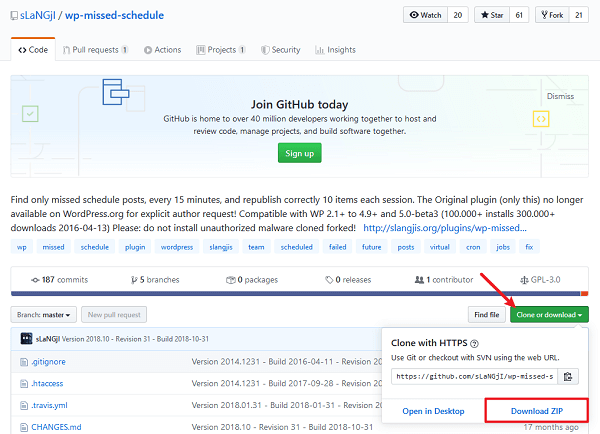This screenshot has height=434, width=600.
Task: Open the wp-missed-schedule repository link
Action: (x=114, y=15)
